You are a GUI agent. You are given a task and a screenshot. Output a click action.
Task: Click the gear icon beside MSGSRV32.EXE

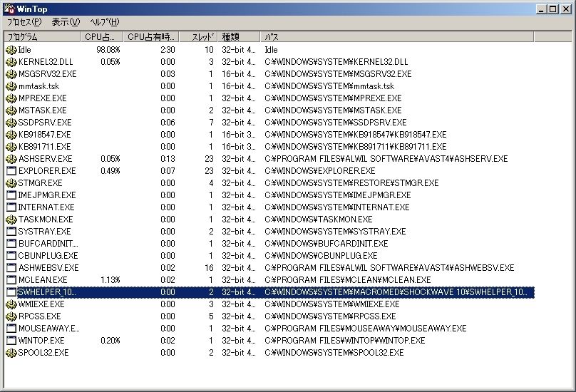11,74
